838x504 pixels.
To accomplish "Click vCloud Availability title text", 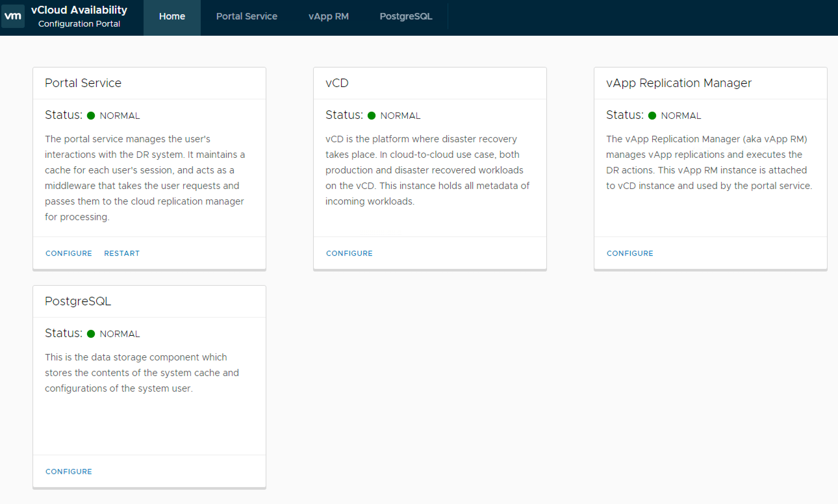I will coord(79,10).
